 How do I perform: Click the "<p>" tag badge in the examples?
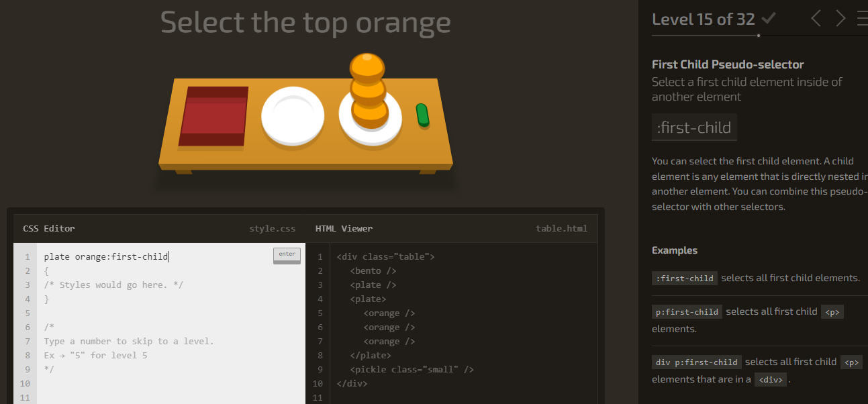click(x=832, y=311)
